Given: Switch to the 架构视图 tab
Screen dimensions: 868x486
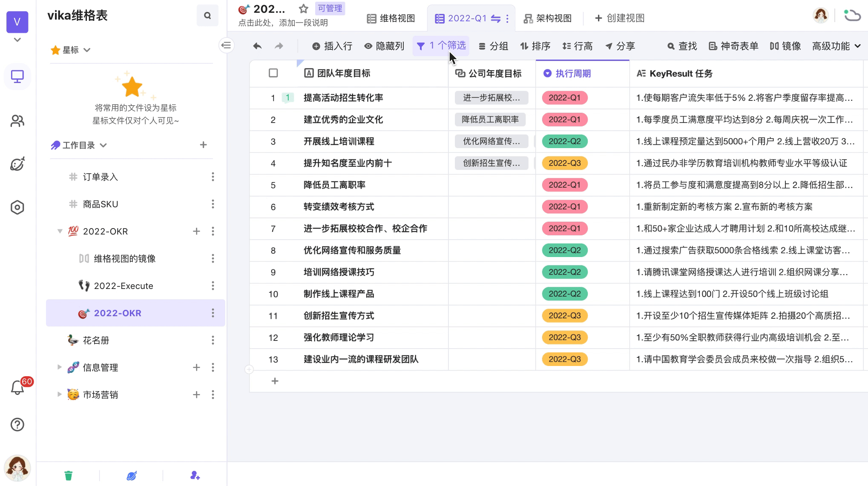Looking at the screenshot, I should click(548, 18).
